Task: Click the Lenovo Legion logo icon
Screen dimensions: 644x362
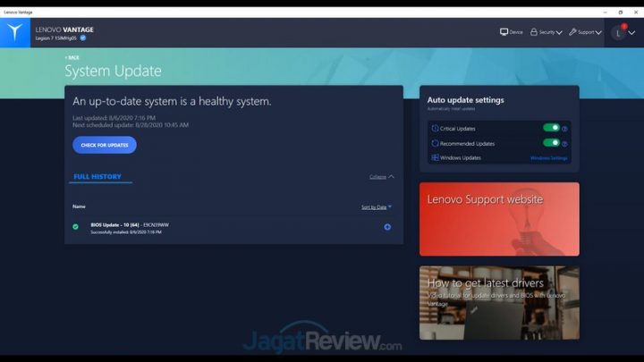Action: [15, 32]
